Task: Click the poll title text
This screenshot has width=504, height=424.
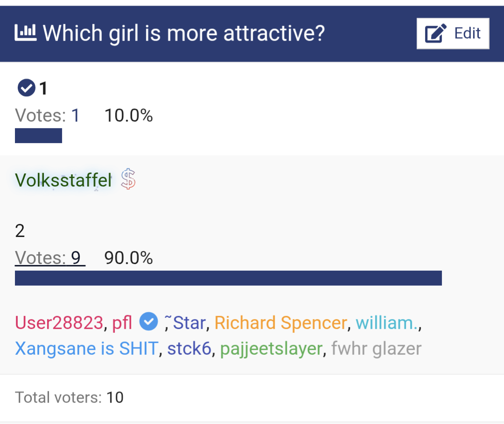Action: [184, 33]
